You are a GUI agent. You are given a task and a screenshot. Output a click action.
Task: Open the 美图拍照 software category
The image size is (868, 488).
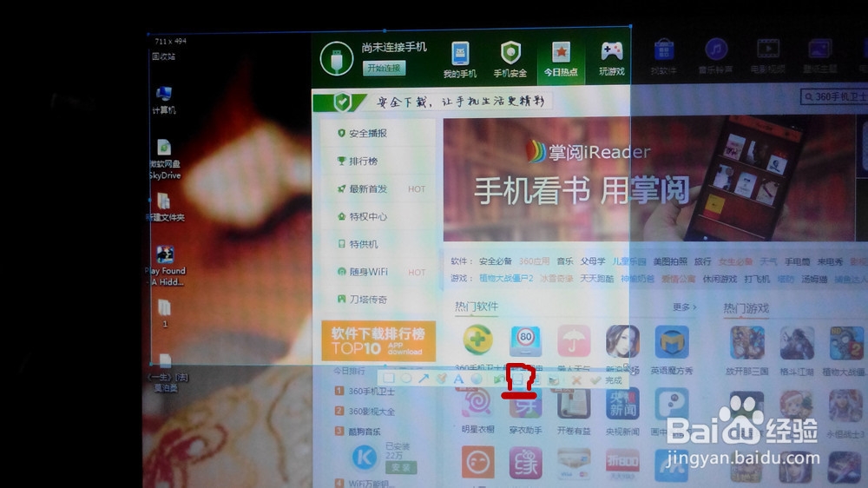click(670, 261)
